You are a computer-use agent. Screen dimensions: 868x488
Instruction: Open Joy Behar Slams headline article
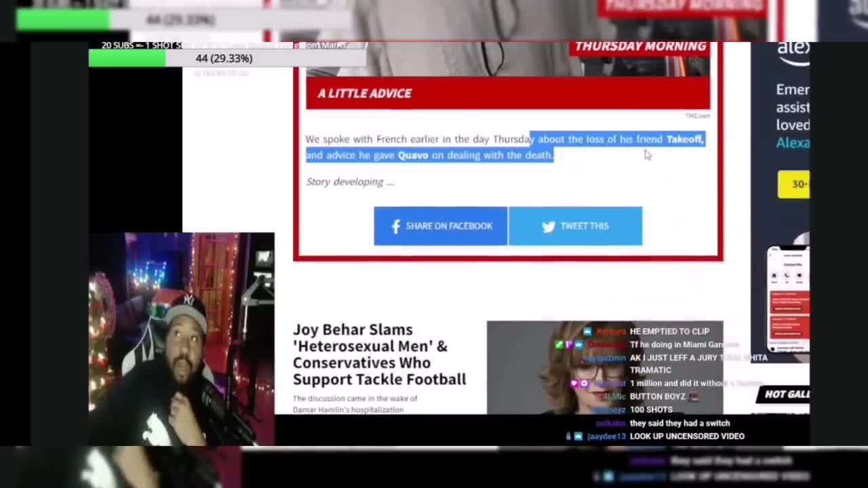[380, 354]
